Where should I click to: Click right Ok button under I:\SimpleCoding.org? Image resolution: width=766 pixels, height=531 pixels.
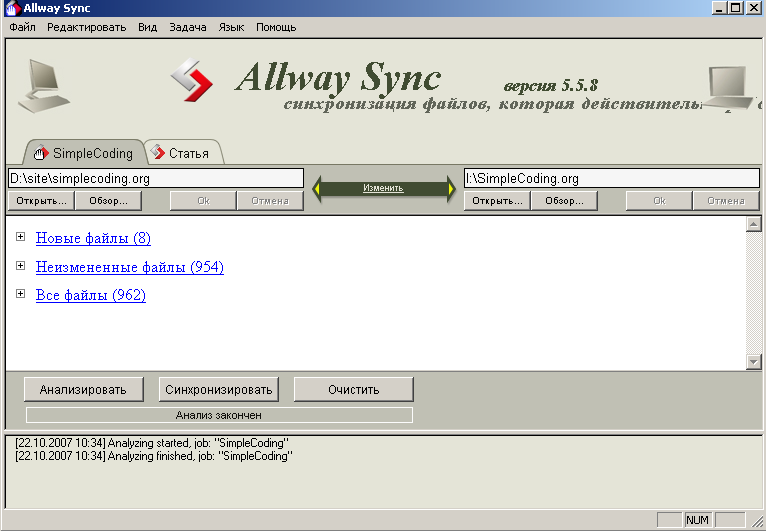click(x=659, y=201)
